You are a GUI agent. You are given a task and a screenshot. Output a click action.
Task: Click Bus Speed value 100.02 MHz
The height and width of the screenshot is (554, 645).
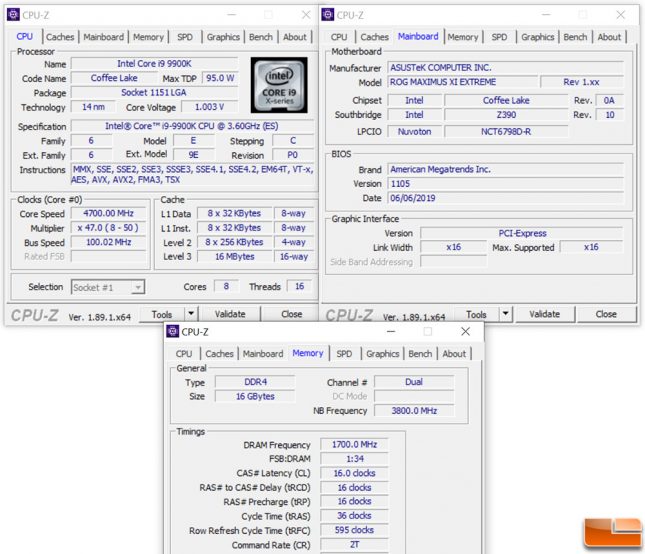[109, 242]
